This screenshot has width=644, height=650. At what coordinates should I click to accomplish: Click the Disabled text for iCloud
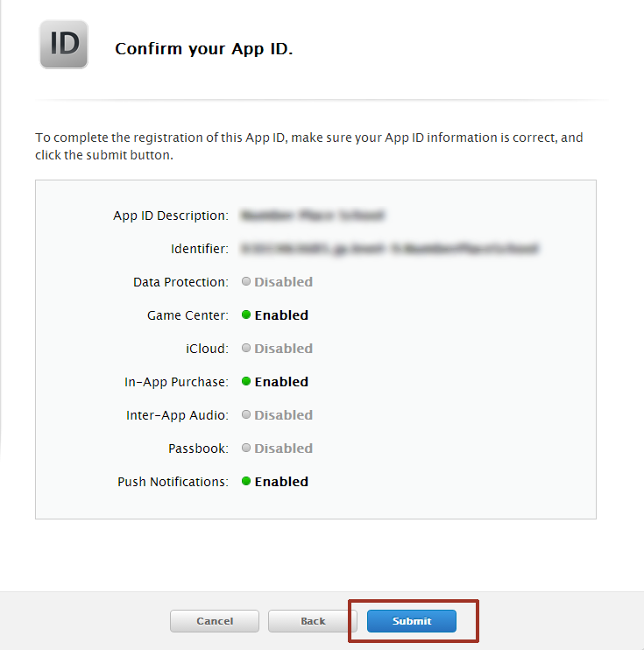coord(283,349)
